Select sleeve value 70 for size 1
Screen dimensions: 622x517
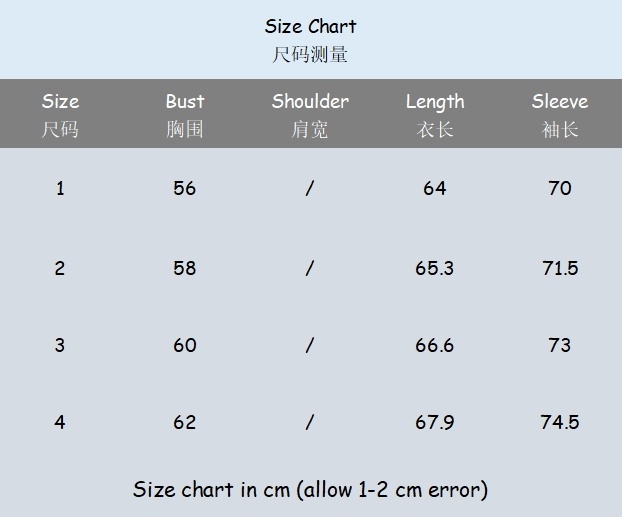click(x=560, y=188)
